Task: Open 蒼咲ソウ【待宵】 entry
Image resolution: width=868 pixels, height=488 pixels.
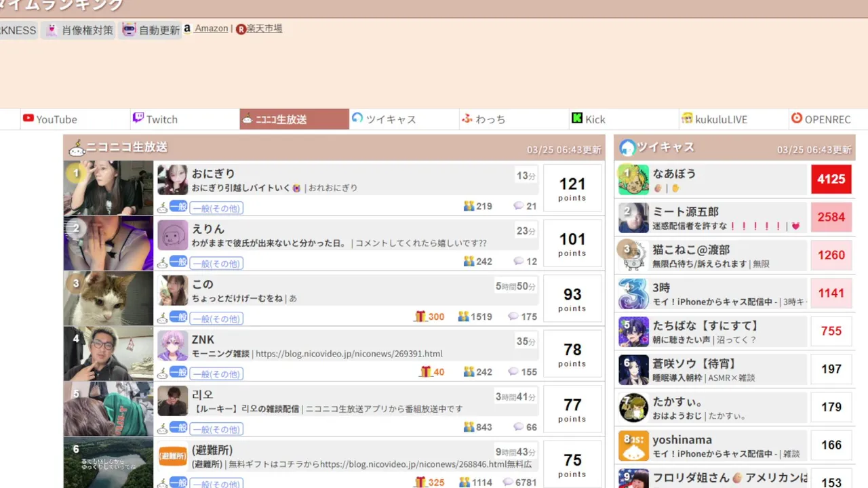Action: point(694,363)
